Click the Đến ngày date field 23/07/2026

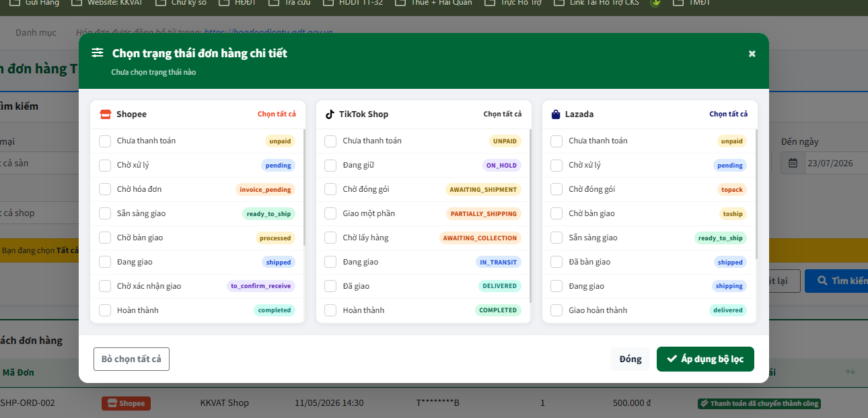point(836,163)
